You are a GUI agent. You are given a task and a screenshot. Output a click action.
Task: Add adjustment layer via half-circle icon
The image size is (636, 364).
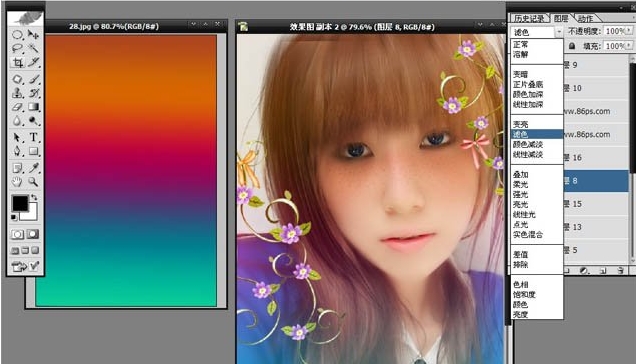coord(584,270)
